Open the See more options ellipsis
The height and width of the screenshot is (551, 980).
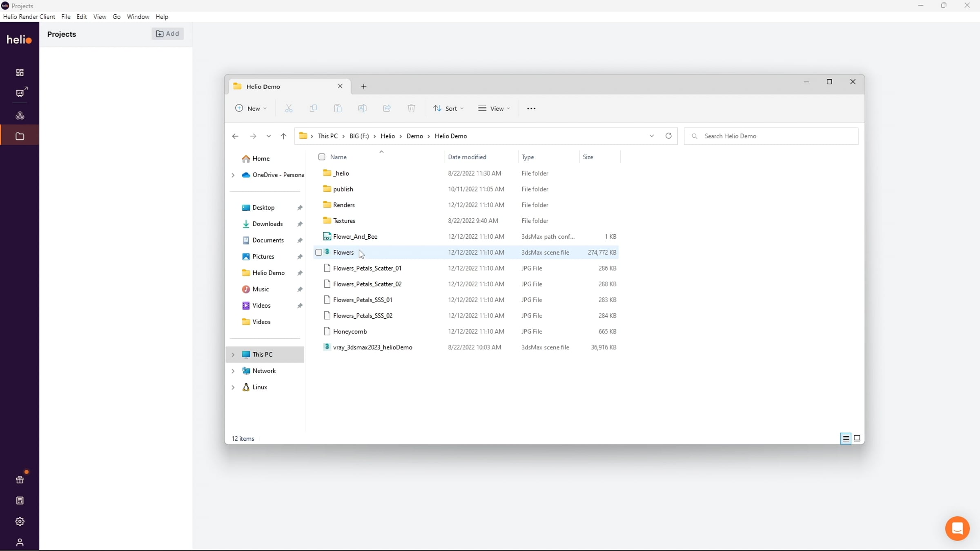531,109
